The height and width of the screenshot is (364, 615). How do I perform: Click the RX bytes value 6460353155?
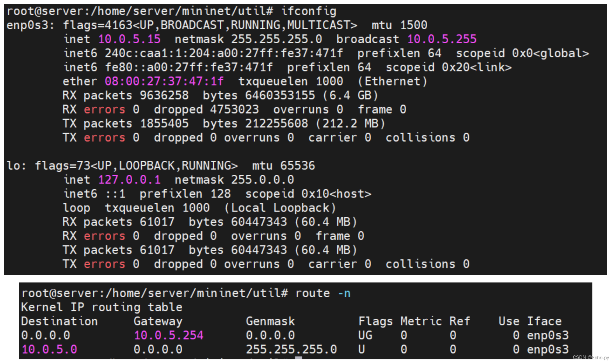(280, 96)
